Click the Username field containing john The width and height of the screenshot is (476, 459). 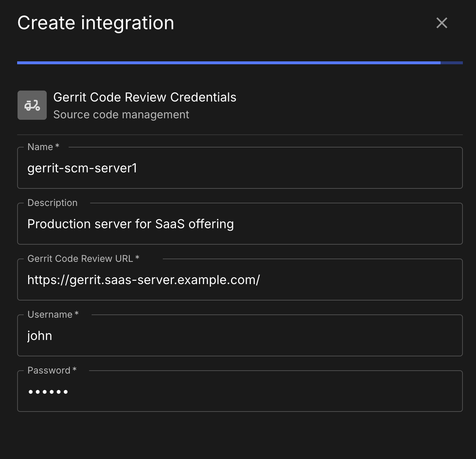click(x=239, y=336)
